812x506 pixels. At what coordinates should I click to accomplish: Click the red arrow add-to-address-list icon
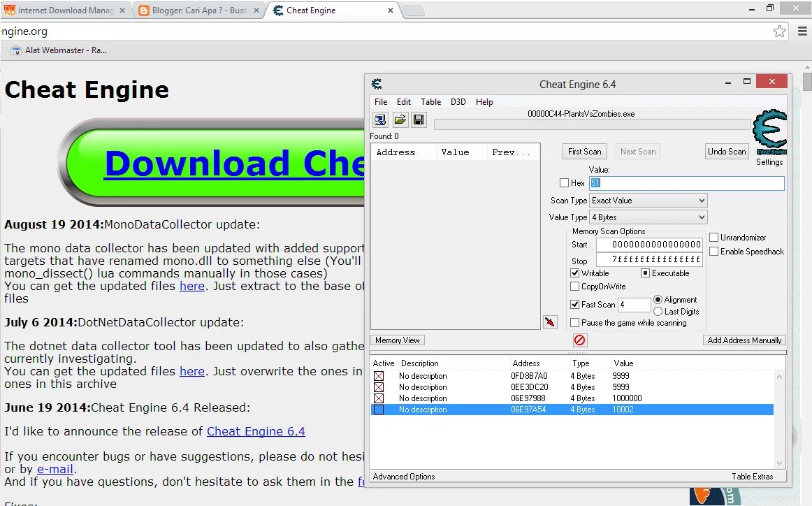click(x=550, y=322)
